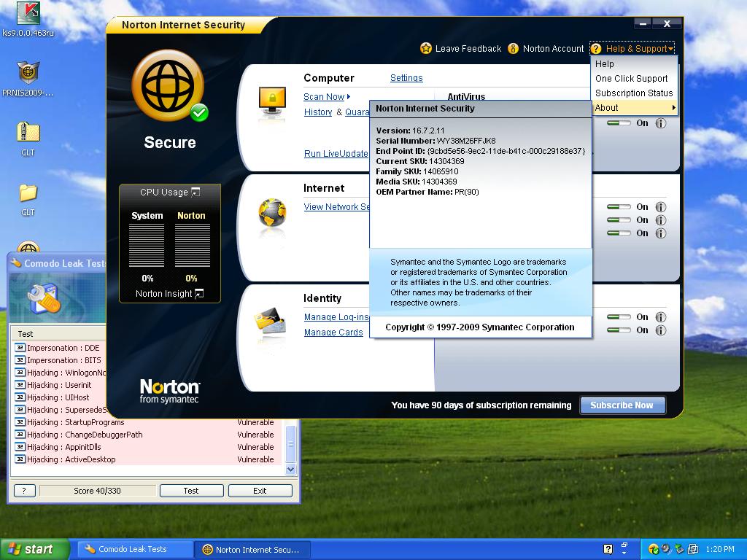The image size is (747, 560).
Task: Click the Norton Account badge icon
Action: (x=513, y=49)
